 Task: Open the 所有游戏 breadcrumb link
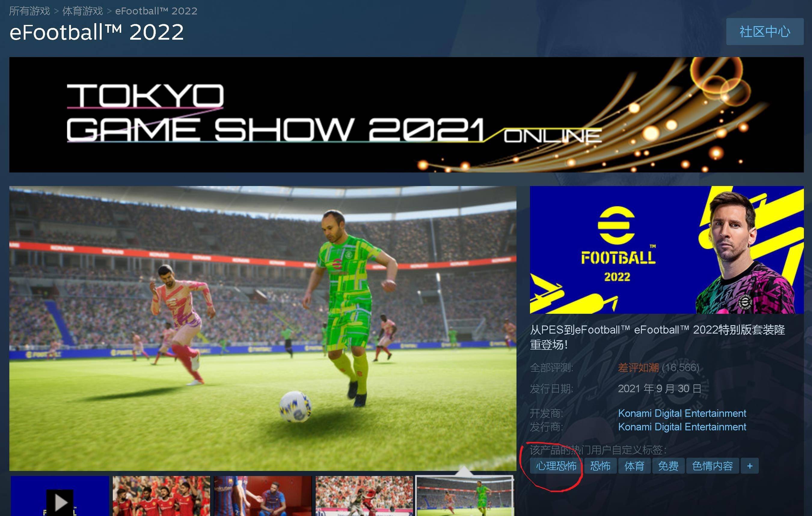[x=29, y=11]
